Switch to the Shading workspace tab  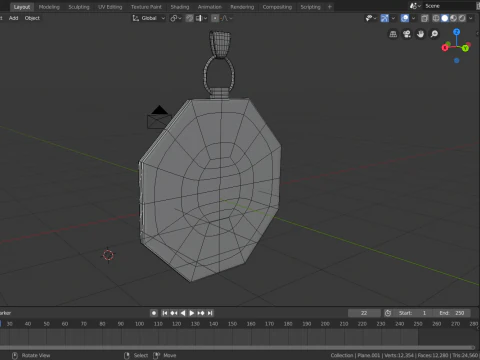tap(180, 7)
